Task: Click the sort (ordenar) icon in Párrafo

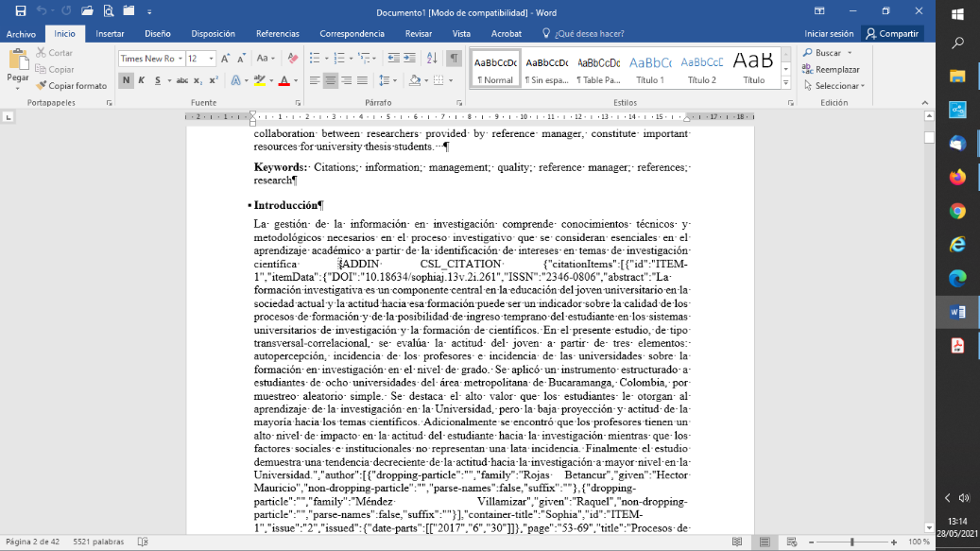Action: coord(432,58)
